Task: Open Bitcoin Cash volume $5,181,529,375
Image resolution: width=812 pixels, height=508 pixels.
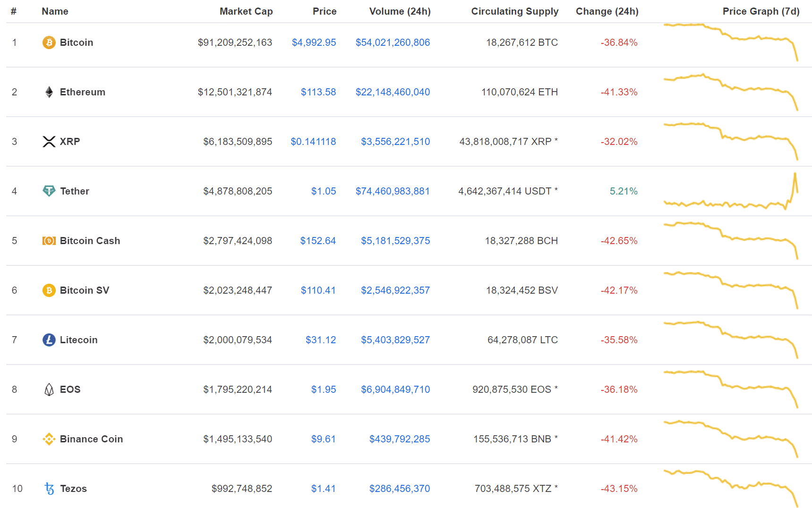Action: click(x=396, y=241)
